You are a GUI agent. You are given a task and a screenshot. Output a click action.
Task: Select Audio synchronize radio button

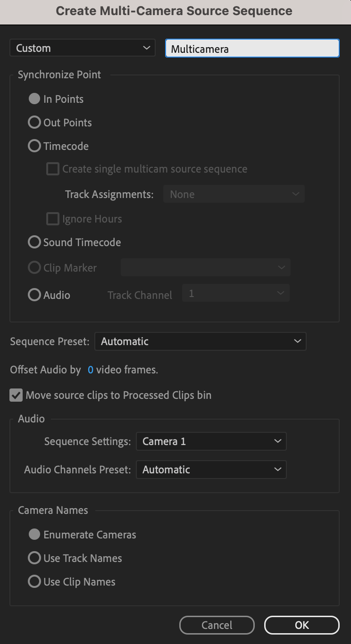34,295
